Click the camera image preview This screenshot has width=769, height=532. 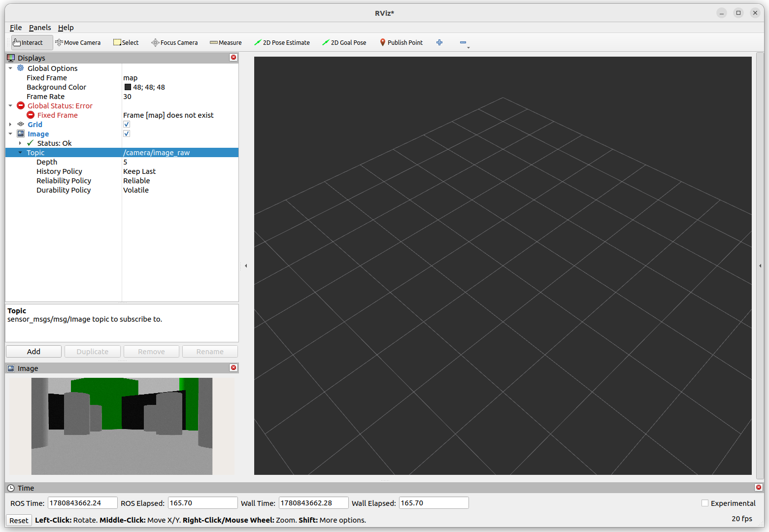coord(122,426)
